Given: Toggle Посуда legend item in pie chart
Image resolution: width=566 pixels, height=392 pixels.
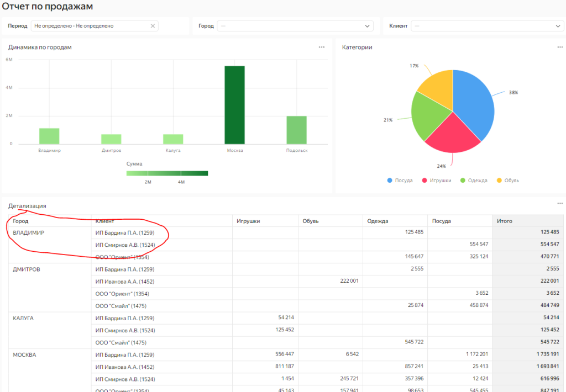Looking at the screenshot, I should (x=400, y=181).
